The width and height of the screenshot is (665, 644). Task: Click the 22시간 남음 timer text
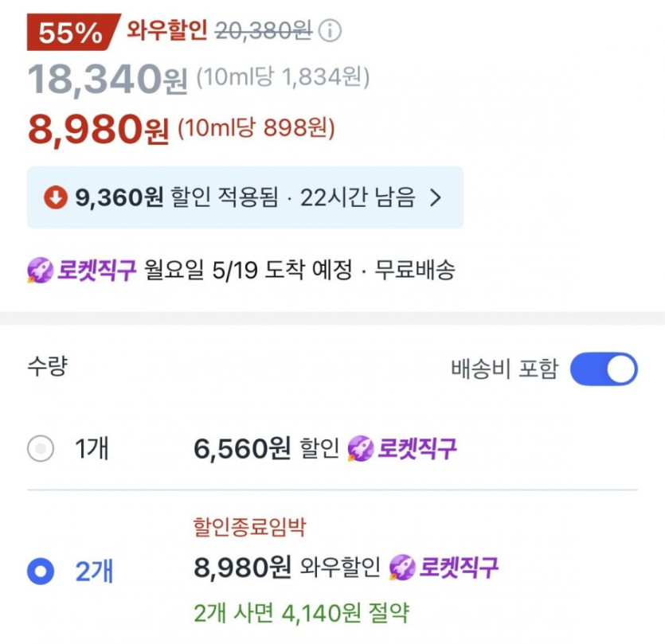[x=358, y=198]
